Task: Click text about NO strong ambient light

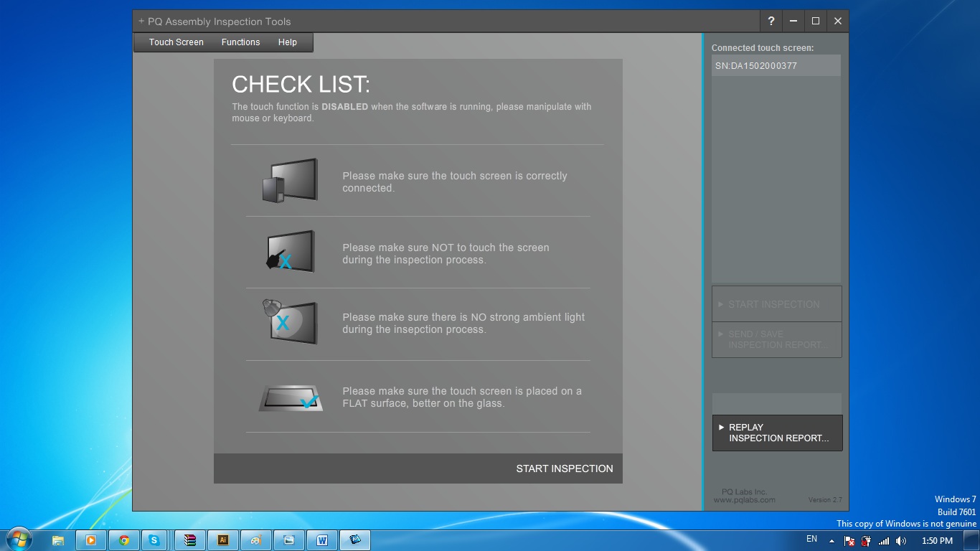Action: point(463,323)
